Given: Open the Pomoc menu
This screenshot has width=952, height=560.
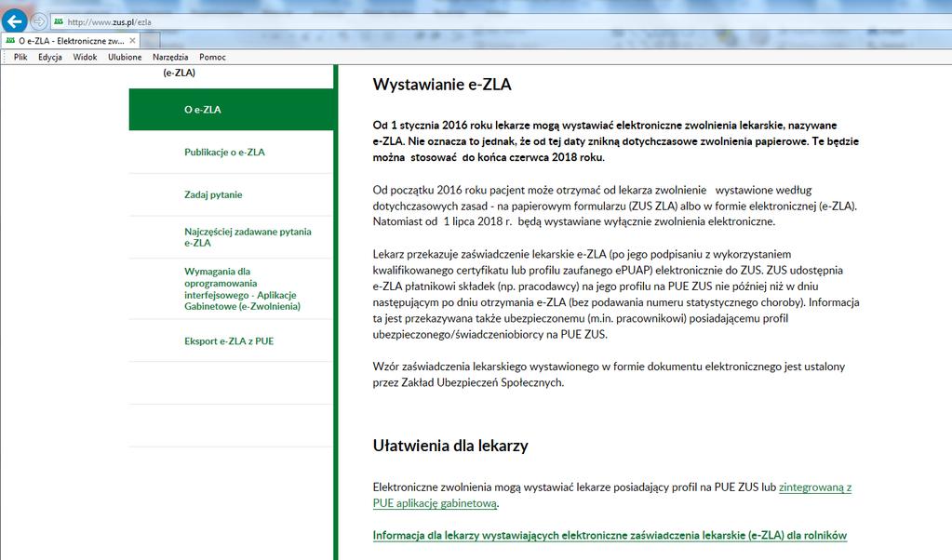Looking at the screenshot, I should [x=212, y=57].
